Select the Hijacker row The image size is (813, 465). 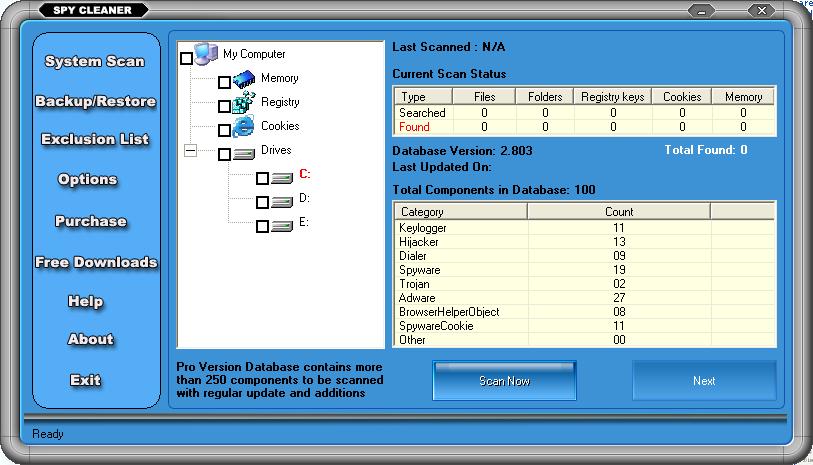click(584, 242)
